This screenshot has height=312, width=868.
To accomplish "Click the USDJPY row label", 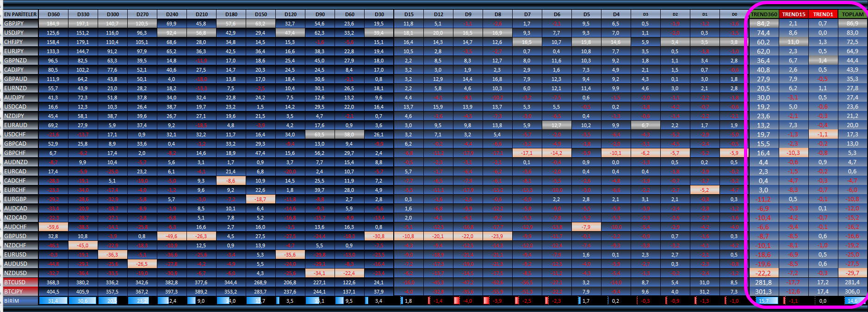I will pyautogui.click(x=20, y=33).
